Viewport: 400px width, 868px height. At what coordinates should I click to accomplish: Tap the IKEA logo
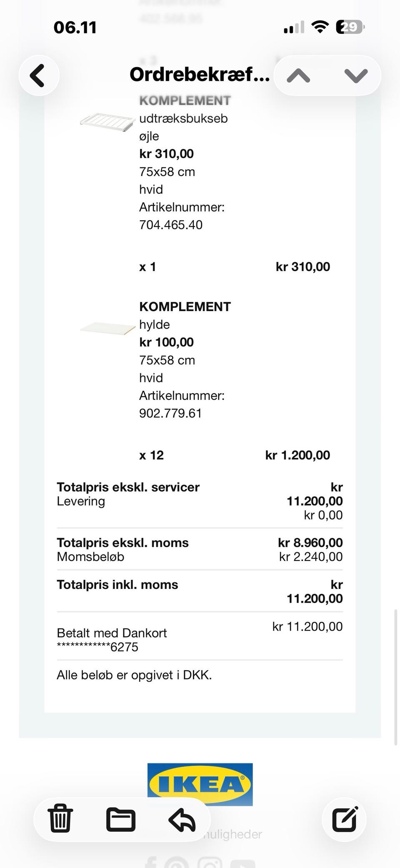pyautogui.click(x=200, y=784)
